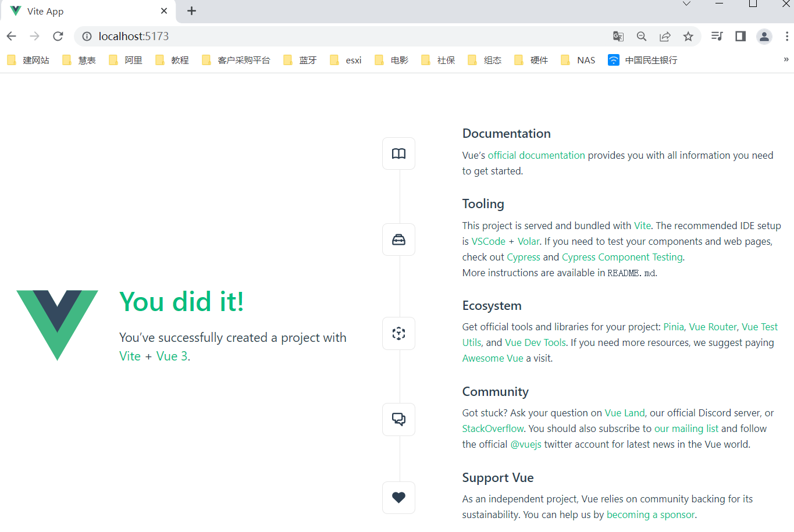Open the VSCode link
794x532 pixels.
[488, 241]
